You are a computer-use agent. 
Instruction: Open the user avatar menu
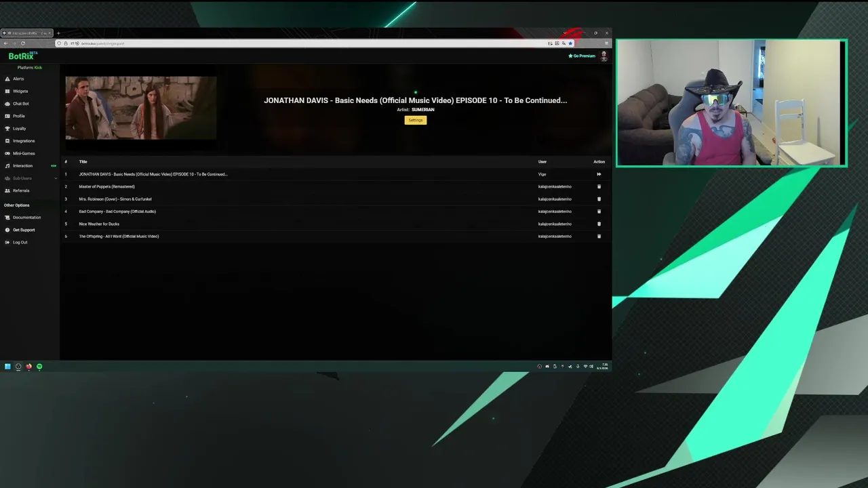pyautogui.click(x=604, y=56)
